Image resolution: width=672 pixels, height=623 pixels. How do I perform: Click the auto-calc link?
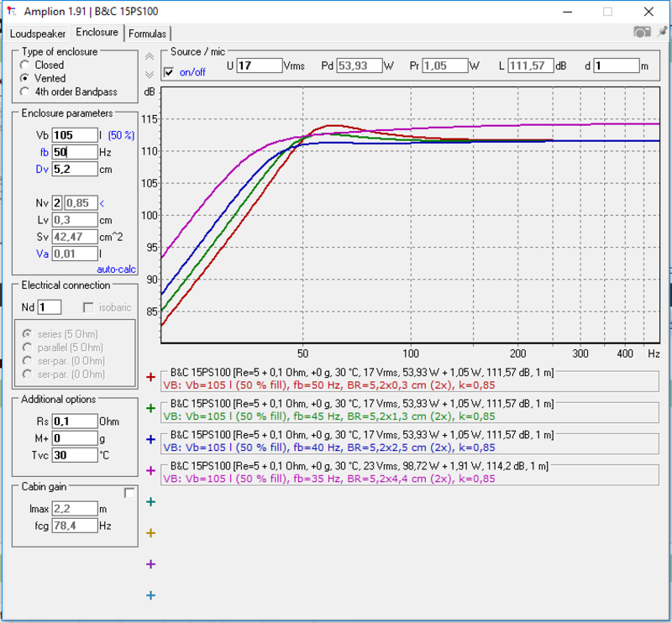116,269
